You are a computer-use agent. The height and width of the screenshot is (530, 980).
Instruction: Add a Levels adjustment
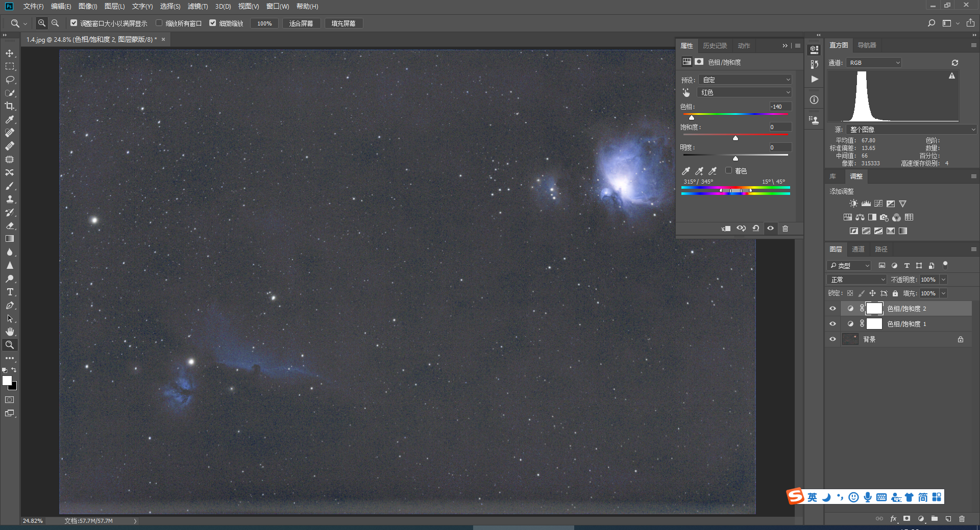tap(866, 204)
